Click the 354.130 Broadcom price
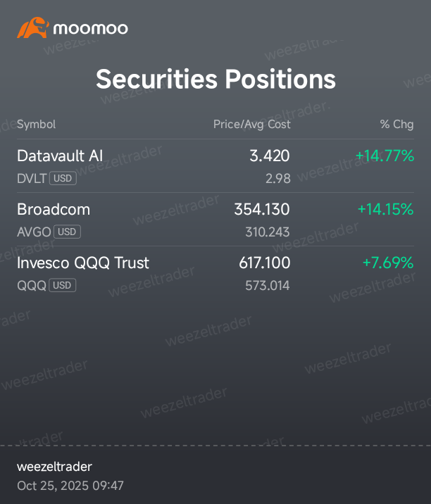 [x=262, y=209]
